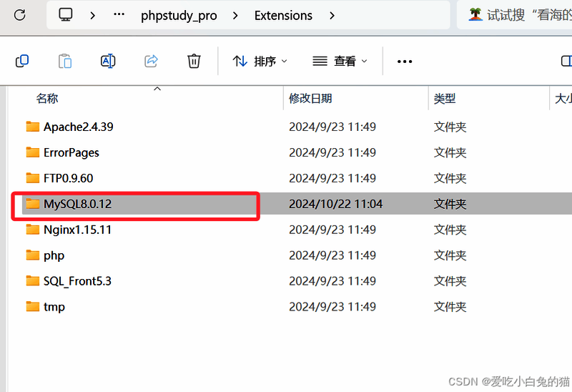
Task: Click the folder icon of tmp
Action: tap(32, 306)
